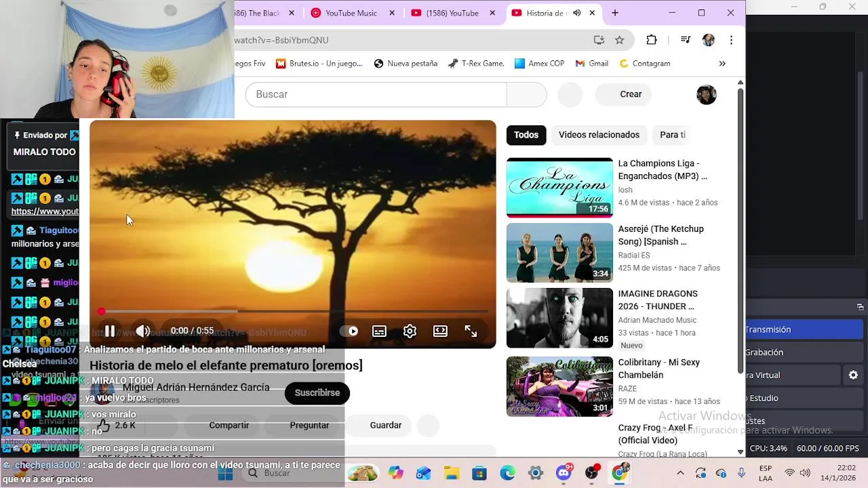Close the YouTube Music tab
Viewport: 868px width, 488px height.
point(393,13)
